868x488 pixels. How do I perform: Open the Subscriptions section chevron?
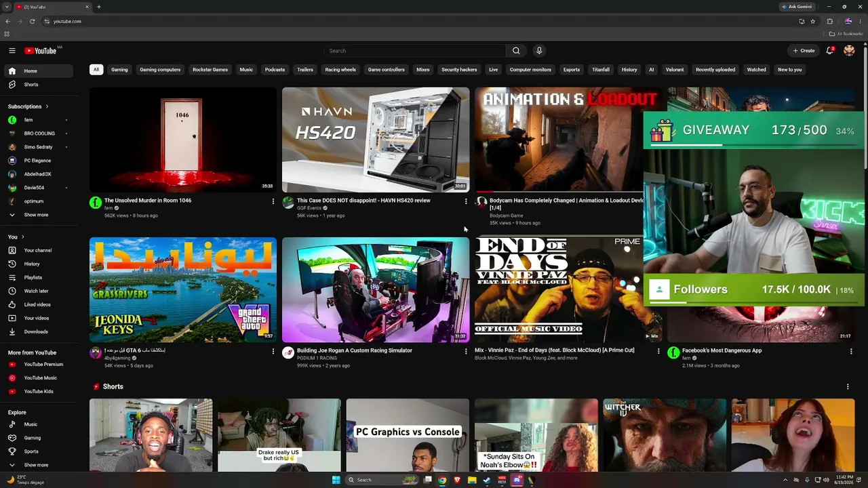tap(47, 106)
